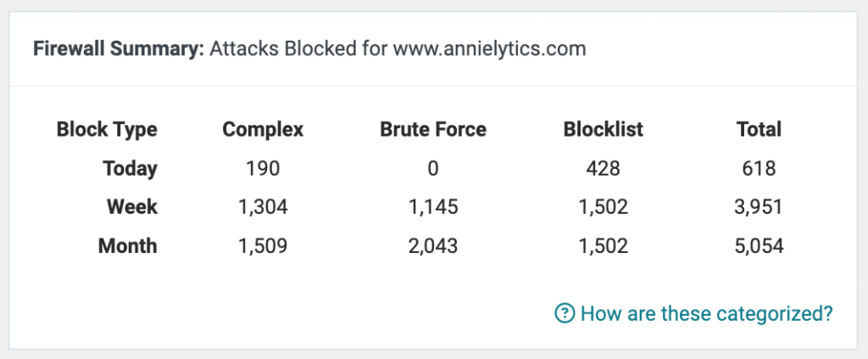The image size is (868, 359).
Task: Click the Today row label
Action: 130,169
